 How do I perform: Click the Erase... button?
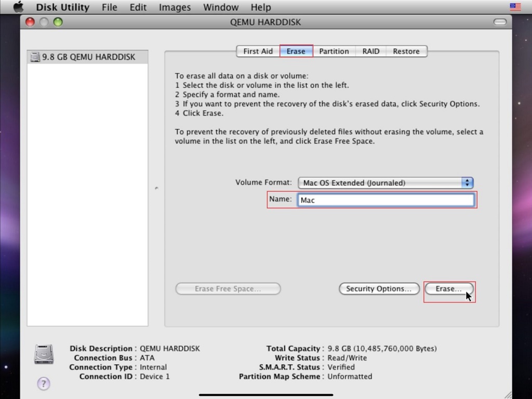(x=448, y=289)
